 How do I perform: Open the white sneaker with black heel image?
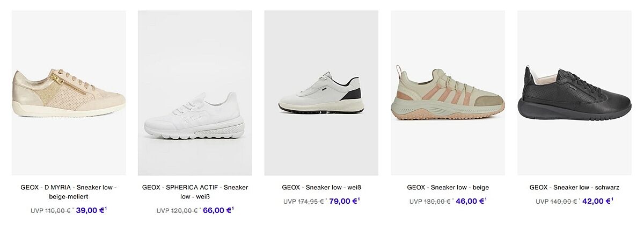pyautogui.click(x=321, y=92)
